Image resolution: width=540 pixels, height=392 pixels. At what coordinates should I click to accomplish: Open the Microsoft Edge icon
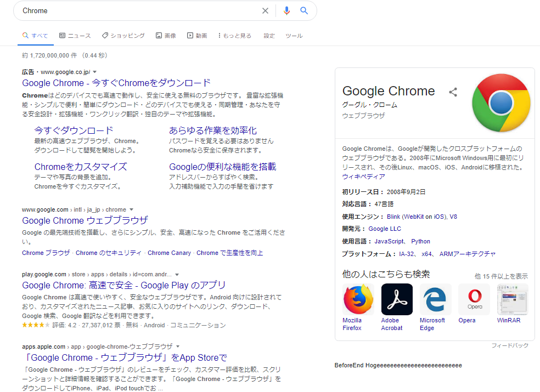(x=435, y=299)
